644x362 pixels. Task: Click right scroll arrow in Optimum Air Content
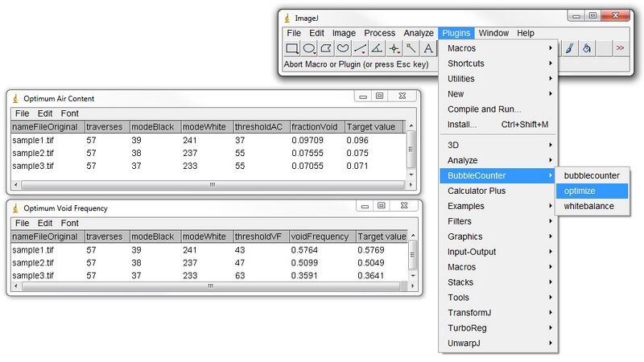(411, 185)
